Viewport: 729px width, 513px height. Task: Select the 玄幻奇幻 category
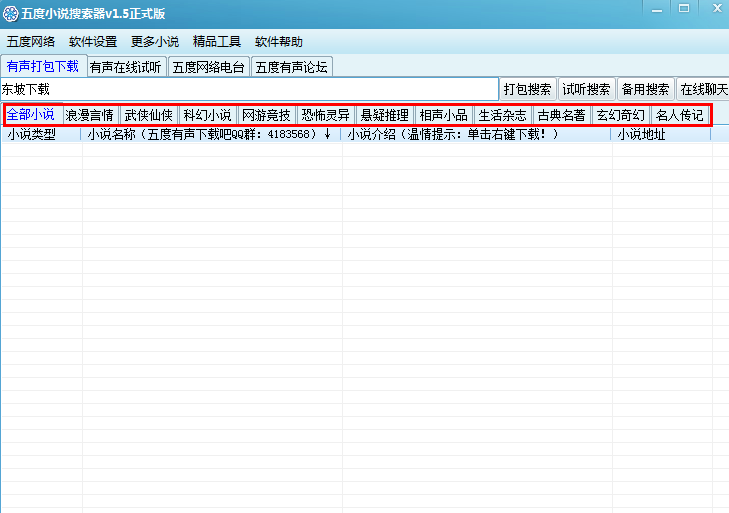click(x=621, y=115)
